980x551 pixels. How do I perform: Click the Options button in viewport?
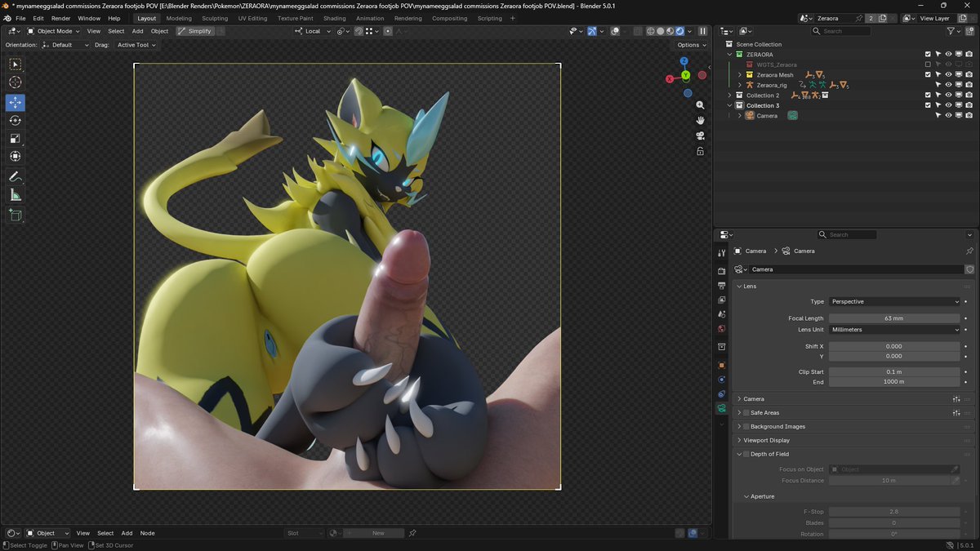point(691,45)
